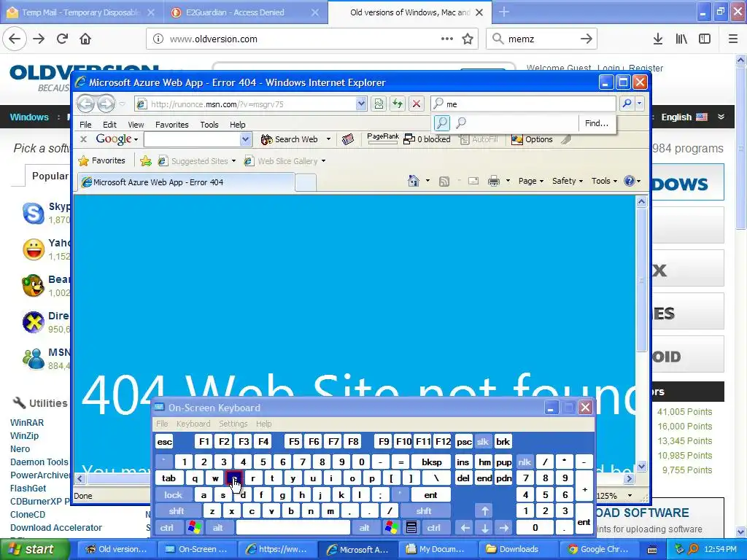Toggle lock key on On-Screen Keyboard

tap(174, 495)
